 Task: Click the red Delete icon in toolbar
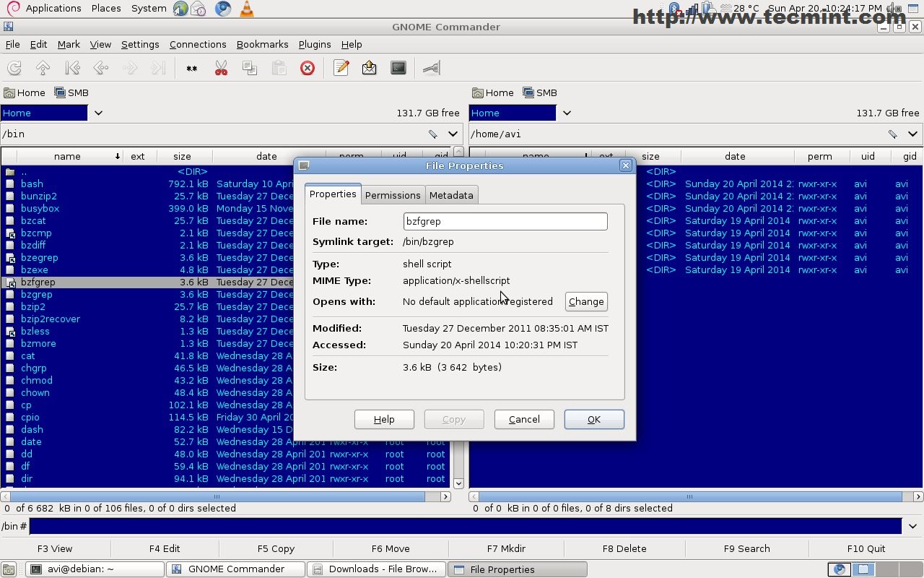308,68
